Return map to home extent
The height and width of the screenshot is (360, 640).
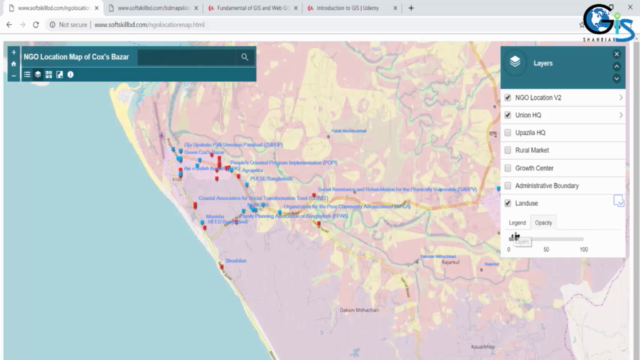[13, 64]
